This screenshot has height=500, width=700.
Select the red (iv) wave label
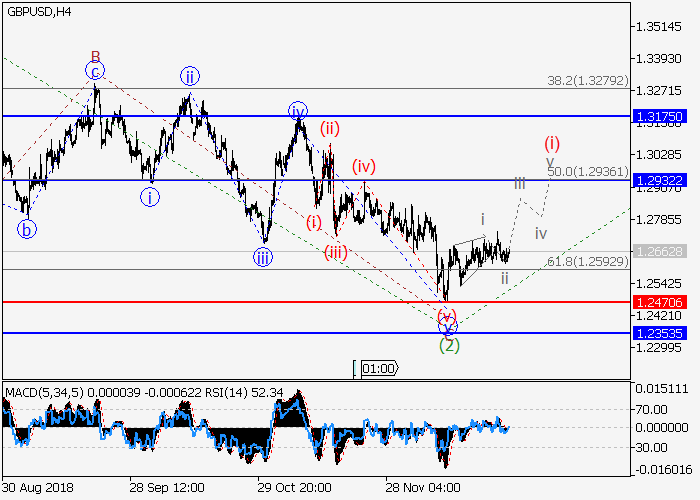364,167
